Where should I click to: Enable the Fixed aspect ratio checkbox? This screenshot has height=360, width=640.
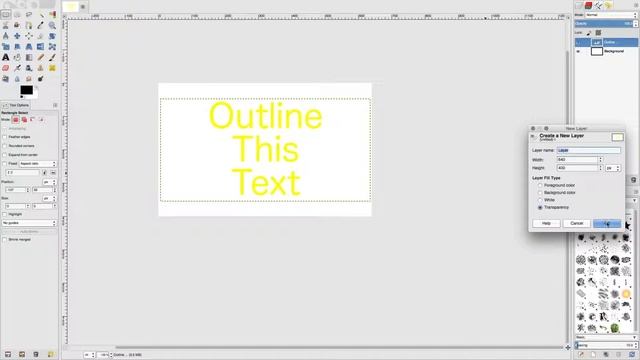(4, 164)
